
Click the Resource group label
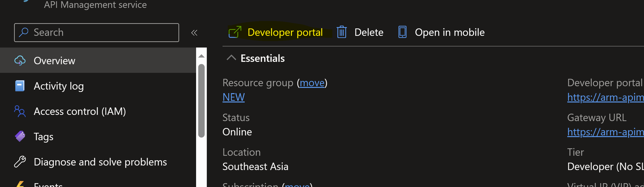(x=258, y=83)
